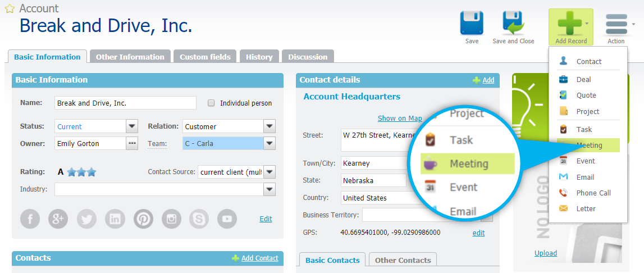This screenshot has height=273, width=644.
Task: Click the Show on Map link
Action: pyautogui.click(x=400, y=118)
